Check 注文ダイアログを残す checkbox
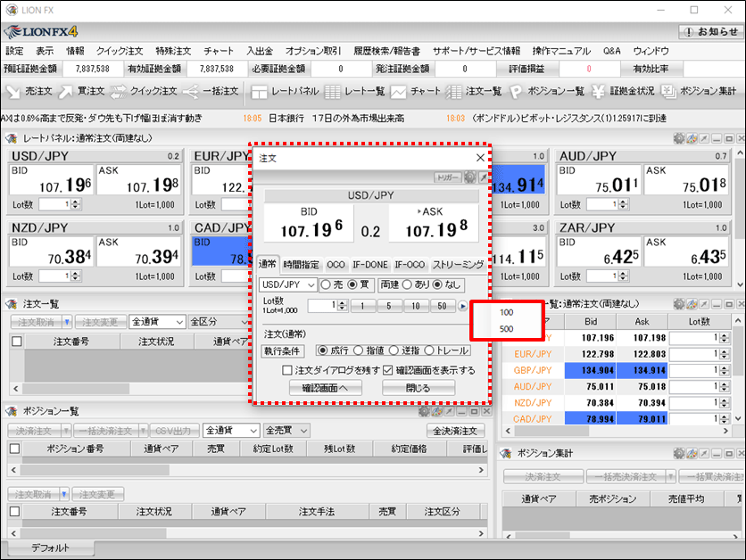Viewport: 746px width, 560px height. point(286,370)
